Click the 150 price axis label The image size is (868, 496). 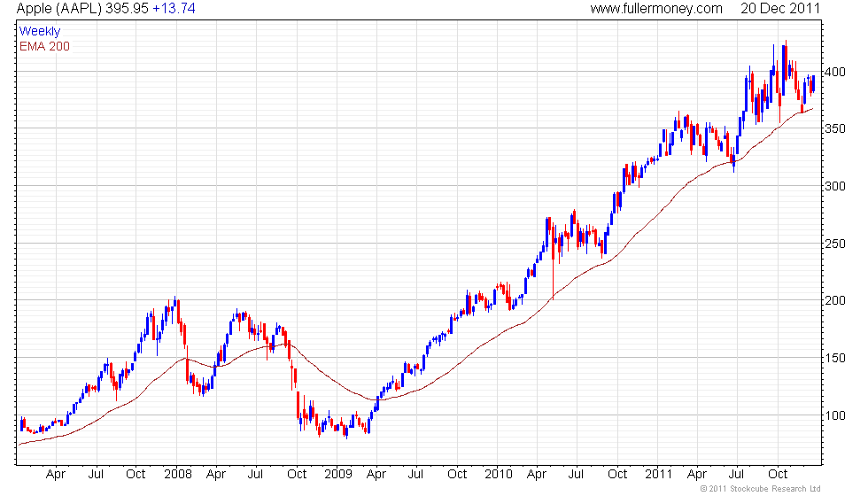pos(834,358)
